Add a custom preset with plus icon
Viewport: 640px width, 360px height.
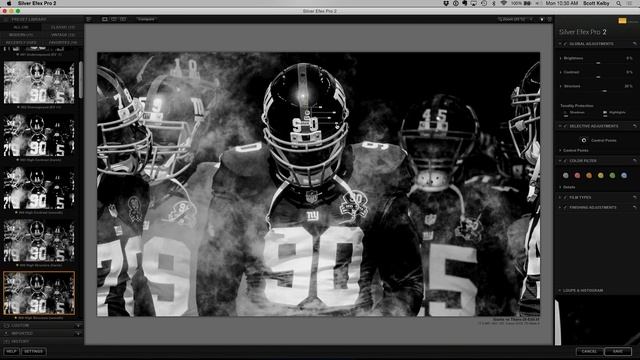point(78,326)
